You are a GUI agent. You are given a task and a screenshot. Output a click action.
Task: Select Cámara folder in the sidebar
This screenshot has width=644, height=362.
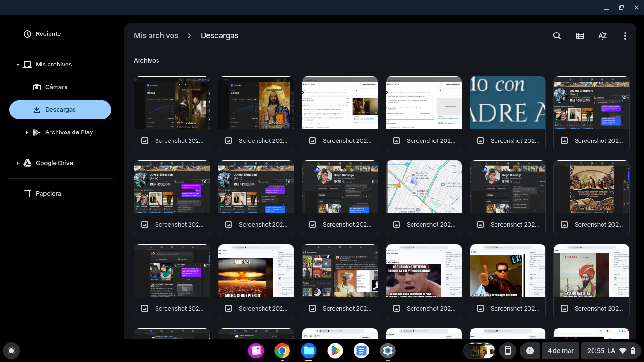[x=60, y=87]
